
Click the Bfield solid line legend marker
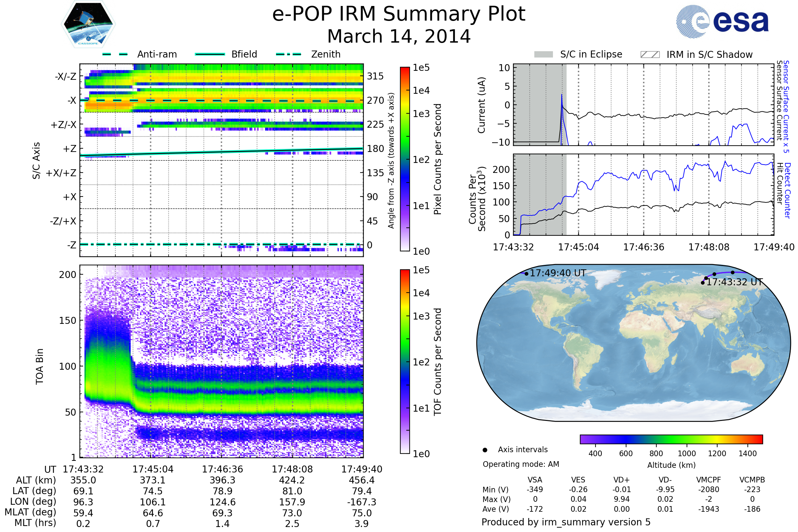click(x=210, y=54)
